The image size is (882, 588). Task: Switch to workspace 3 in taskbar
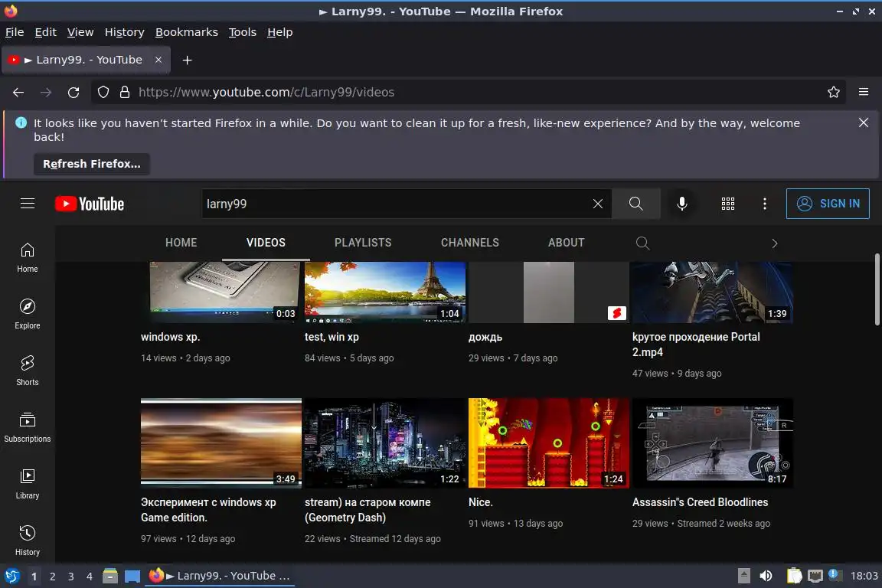coord(71,577)
